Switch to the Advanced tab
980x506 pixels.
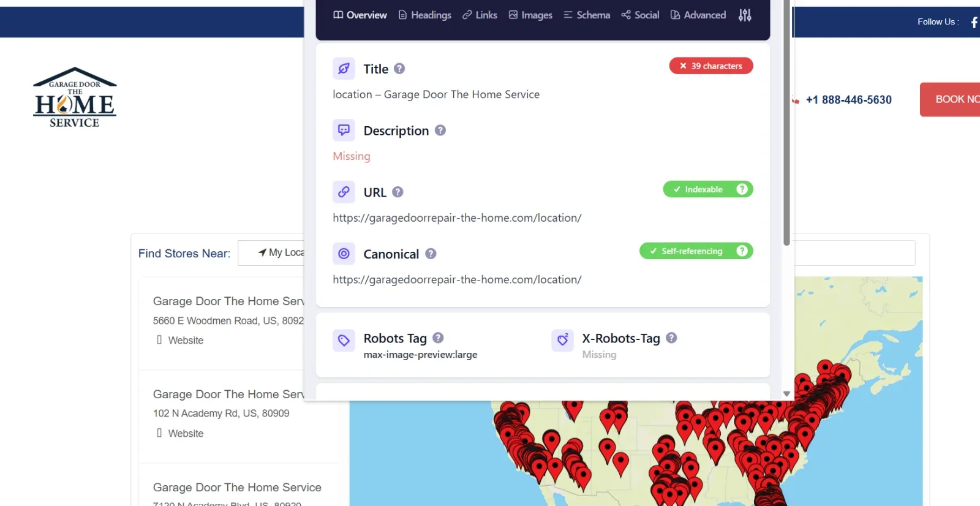click(698, 15)
